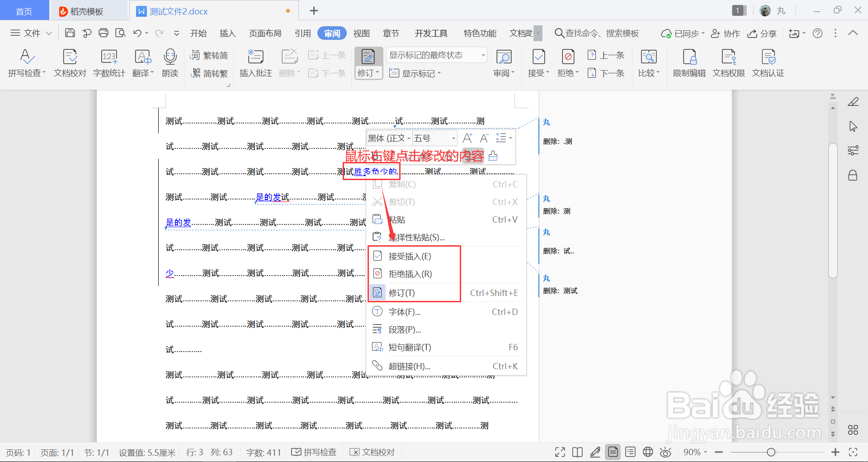Toggle 修订 track changes button in ribbon
This screenshot has width=868, height=462.
pos(368,63)
